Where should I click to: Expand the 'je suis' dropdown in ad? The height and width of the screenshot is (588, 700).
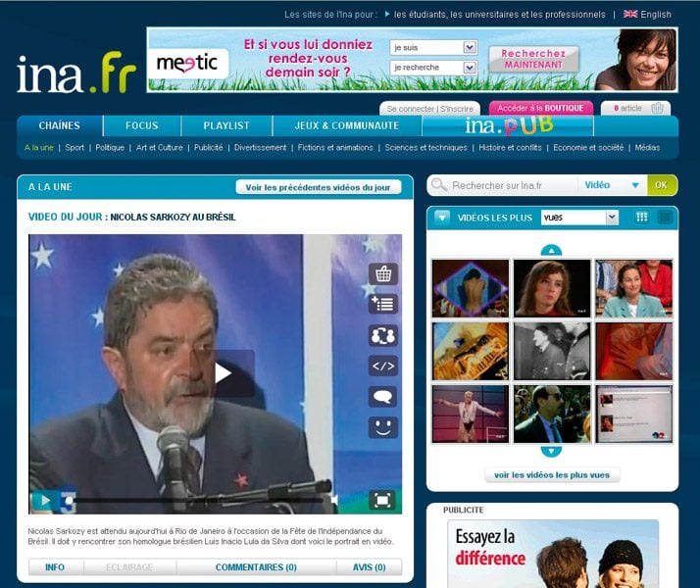tap(469, 47)
